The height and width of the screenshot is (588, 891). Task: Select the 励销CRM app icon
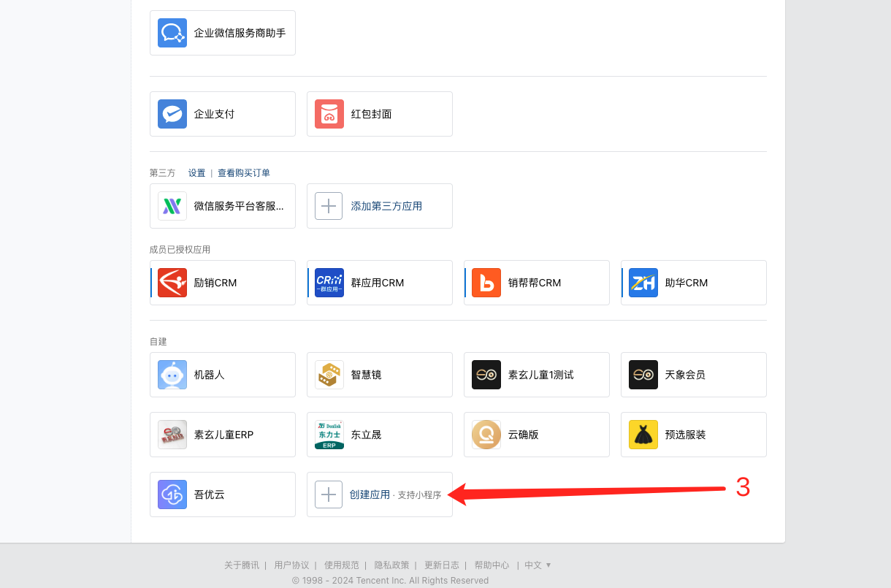pos(172,283)
